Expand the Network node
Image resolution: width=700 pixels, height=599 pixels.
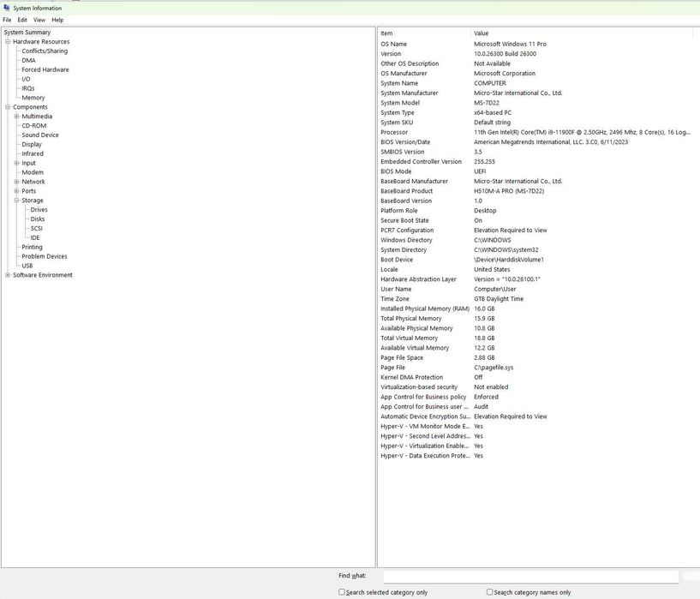[x=16, y=182]
